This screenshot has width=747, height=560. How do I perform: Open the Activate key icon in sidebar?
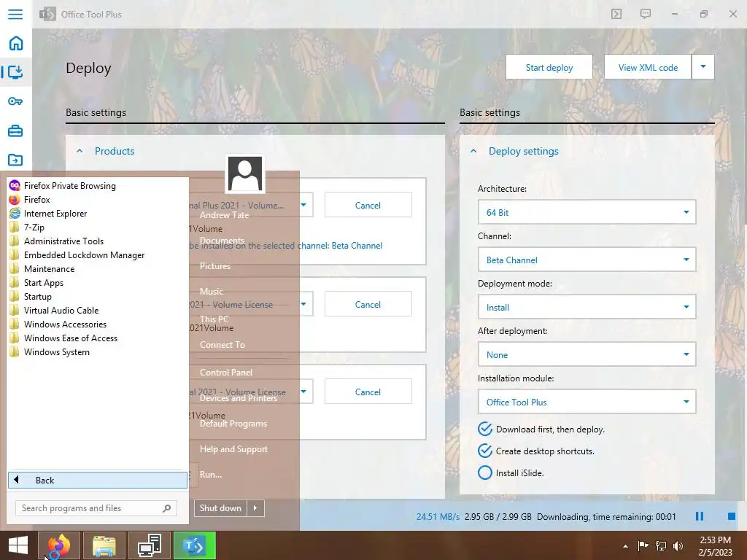pos(15,101)
